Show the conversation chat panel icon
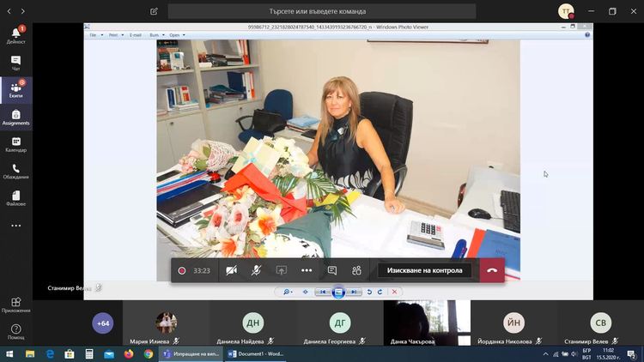This screenshot has height=362, width=644. [x=332, y=270]
